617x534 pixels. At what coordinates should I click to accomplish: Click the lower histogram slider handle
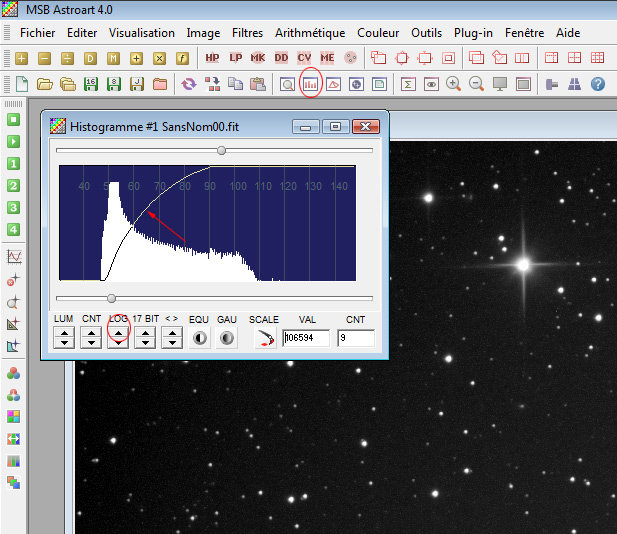point(112,299)
